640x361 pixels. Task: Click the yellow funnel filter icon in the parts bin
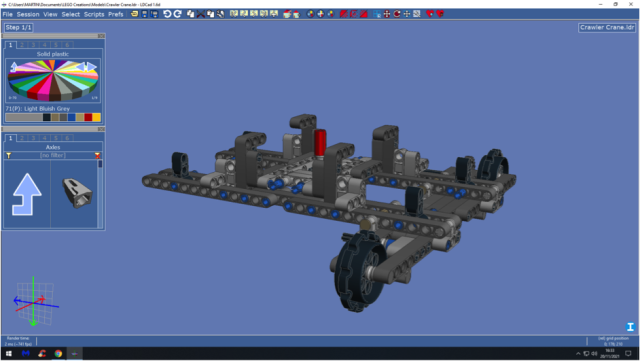coord(9,156)
